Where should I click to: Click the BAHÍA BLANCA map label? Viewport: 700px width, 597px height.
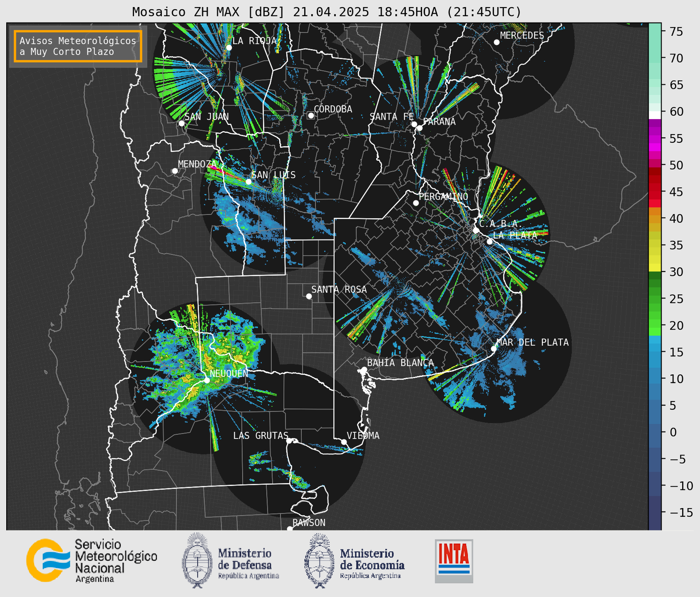pos(400,363)
